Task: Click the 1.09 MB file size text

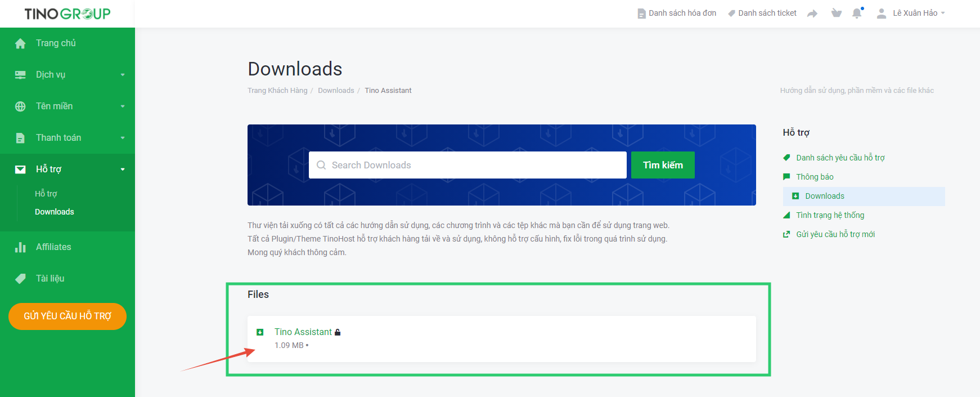Action: (x=289, y=345)
